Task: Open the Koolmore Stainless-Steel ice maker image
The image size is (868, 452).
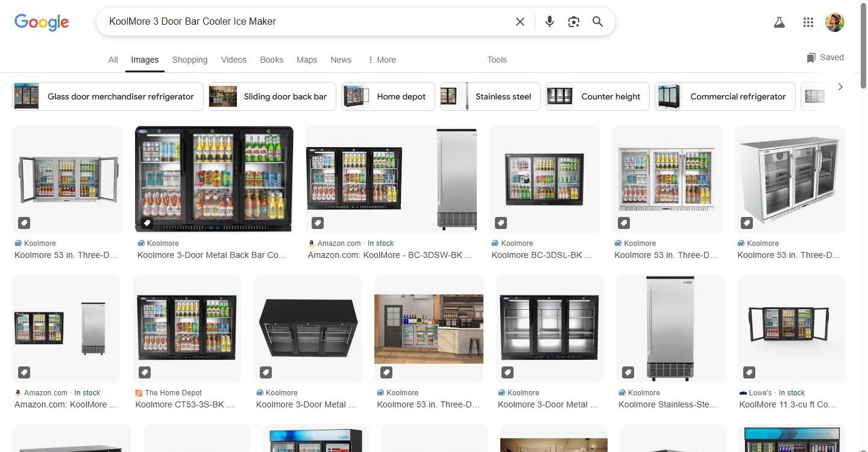Action: (x=670, y=328)
